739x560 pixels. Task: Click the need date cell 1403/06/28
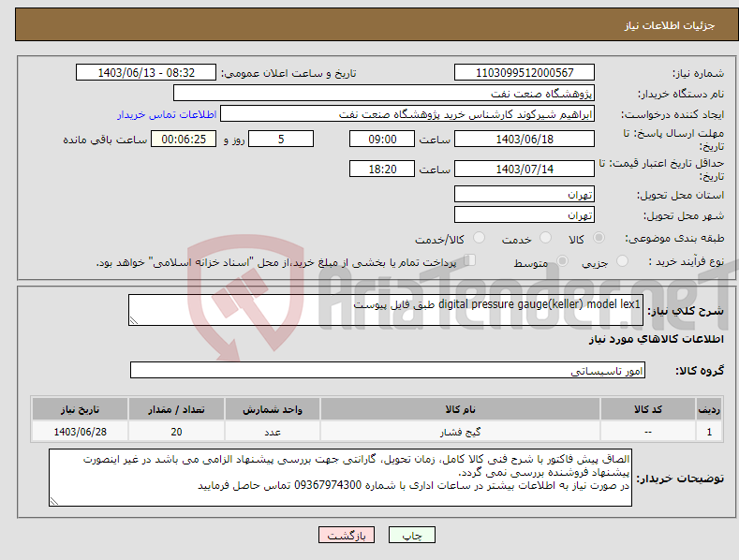point(81,432)
